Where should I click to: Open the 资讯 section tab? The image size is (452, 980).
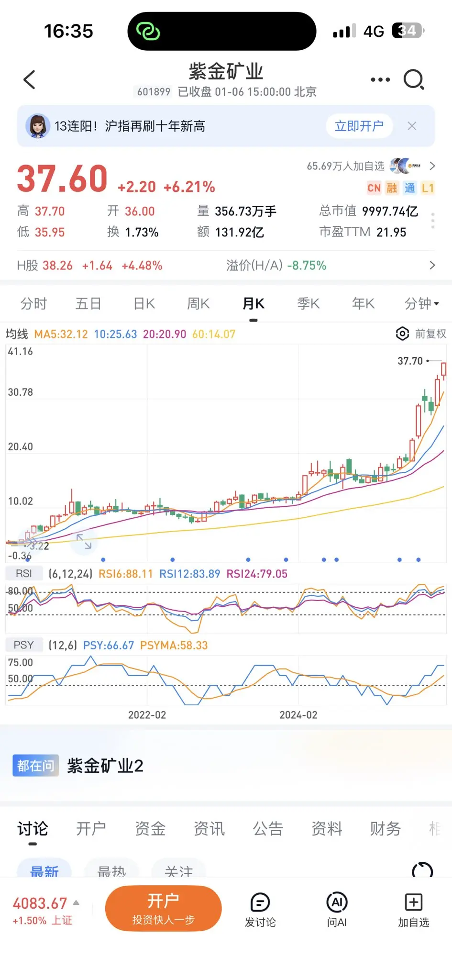[209, 828]
